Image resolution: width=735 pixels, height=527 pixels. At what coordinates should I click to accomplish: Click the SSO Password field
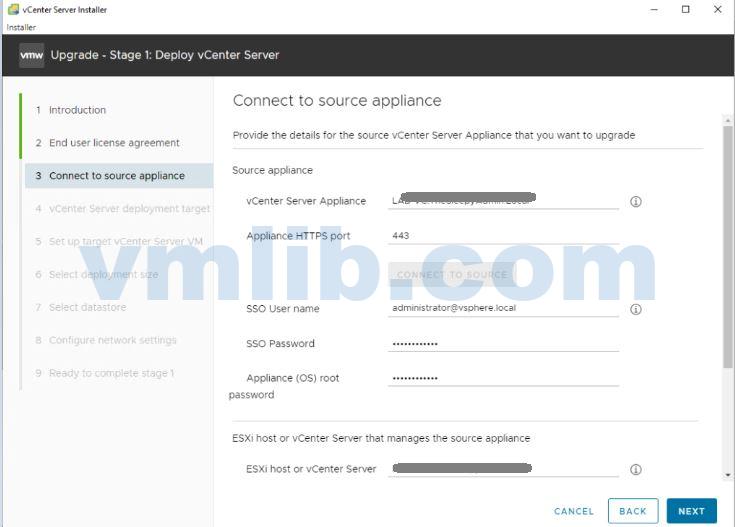click(503, 343)
